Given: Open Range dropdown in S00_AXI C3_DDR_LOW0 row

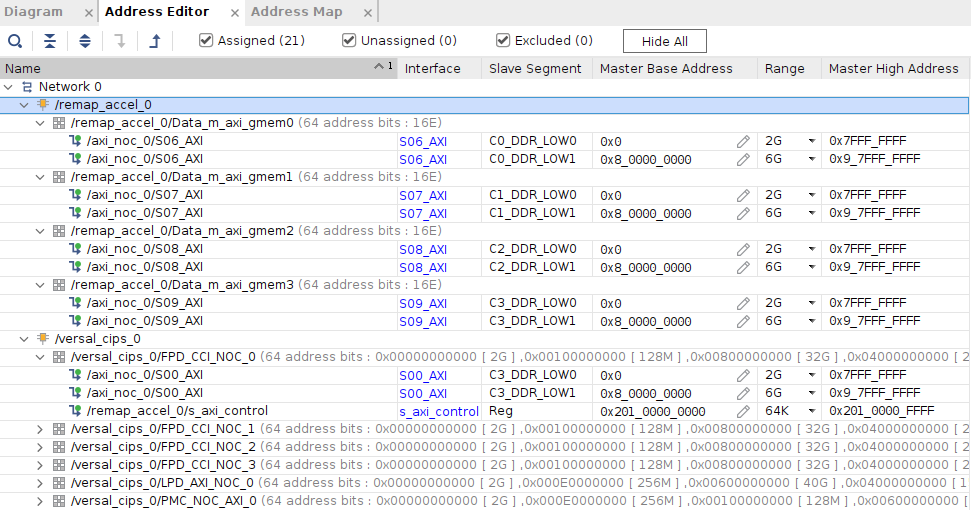Looking at the screenshot, I should 811,375.
